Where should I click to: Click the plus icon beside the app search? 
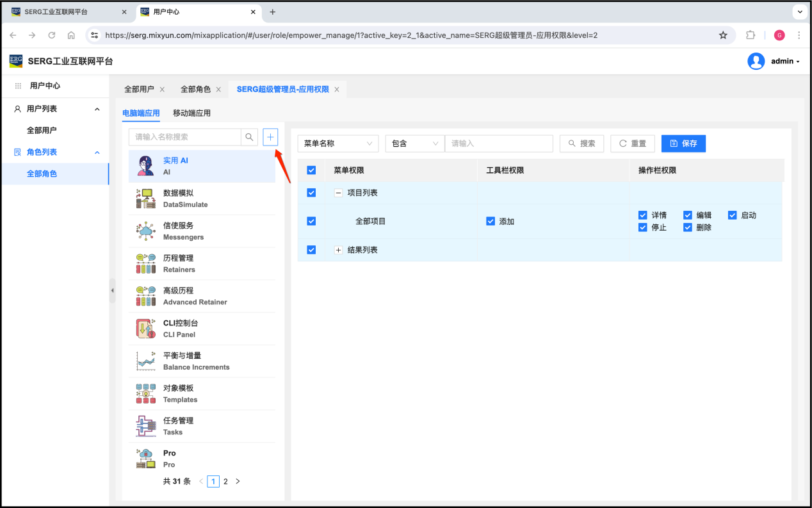point(270,136)
